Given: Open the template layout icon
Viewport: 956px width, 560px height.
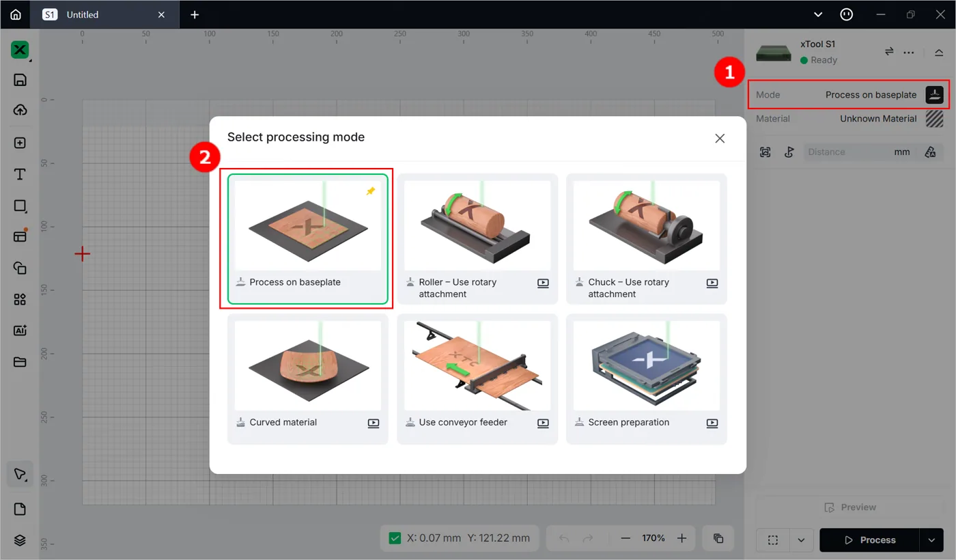Looking at the screenshot, I should (x=20, y=236).
